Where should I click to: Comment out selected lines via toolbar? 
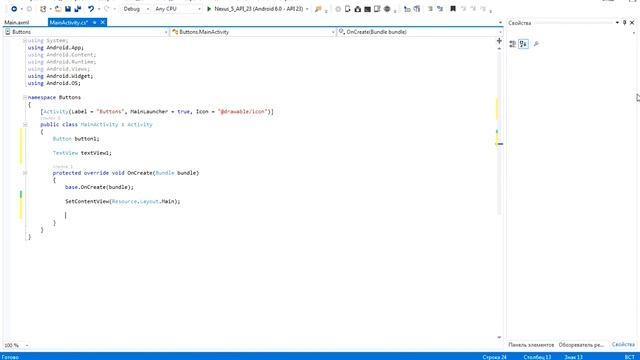tap(430, 9)
